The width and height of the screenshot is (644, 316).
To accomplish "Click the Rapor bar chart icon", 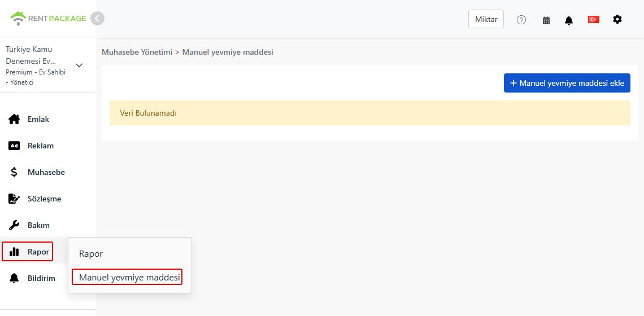I will (14, 252).
